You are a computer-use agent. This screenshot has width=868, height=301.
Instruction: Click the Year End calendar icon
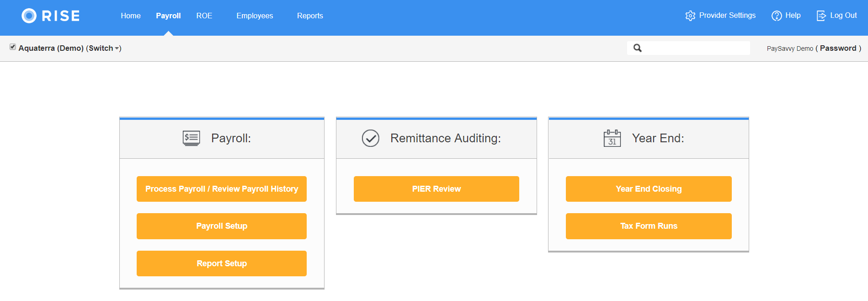612,138
